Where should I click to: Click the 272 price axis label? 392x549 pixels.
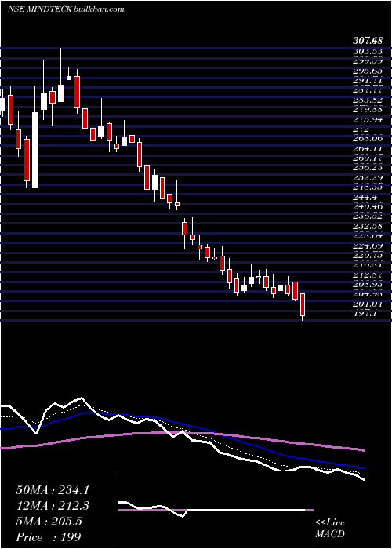pyautogui.click(x=361, y=129)
